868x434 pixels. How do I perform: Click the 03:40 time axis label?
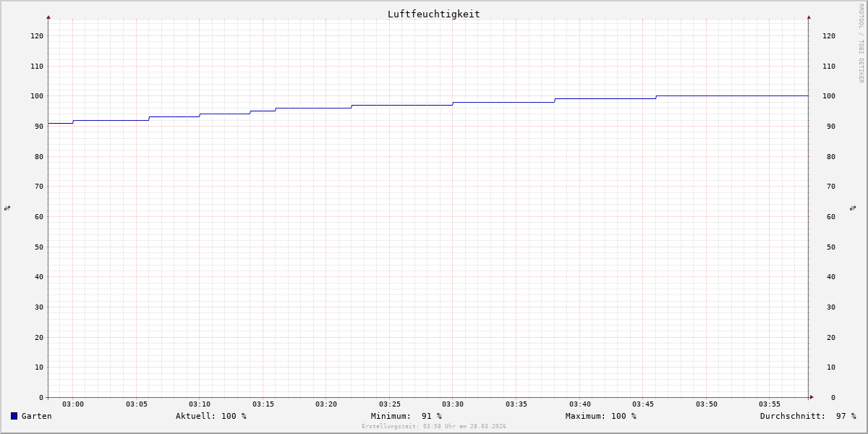[580, 404]
